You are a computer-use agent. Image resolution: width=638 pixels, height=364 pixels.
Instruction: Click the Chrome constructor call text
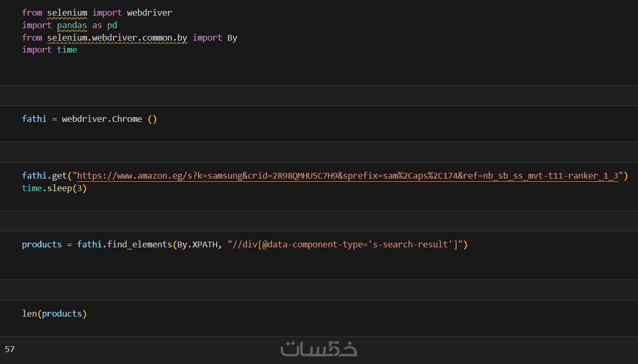(x=127, y=119)
